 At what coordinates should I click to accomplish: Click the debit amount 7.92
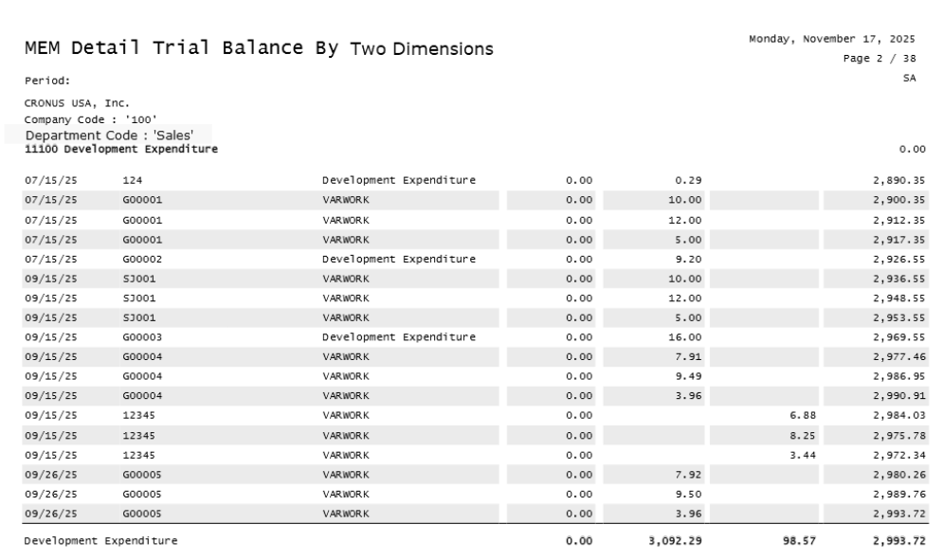click(688, 475)
